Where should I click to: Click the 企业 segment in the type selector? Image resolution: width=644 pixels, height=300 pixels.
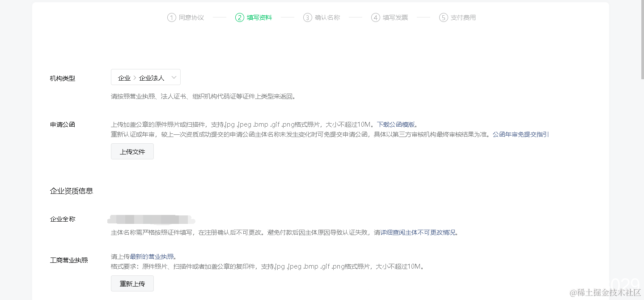124,77
